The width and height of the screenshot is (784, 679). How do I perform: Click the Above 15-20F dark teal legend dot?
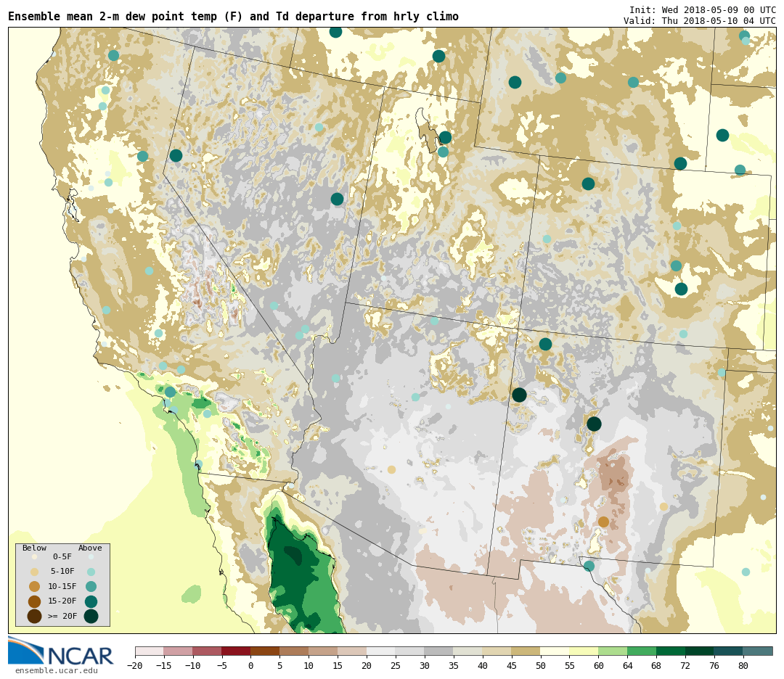(91, 601)
